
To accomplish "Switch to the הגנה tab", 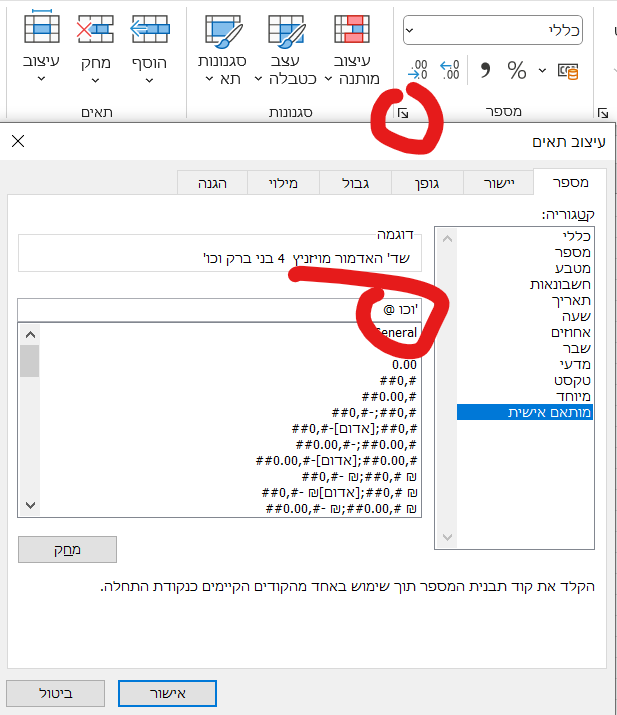I will click(x=212, y=183).
